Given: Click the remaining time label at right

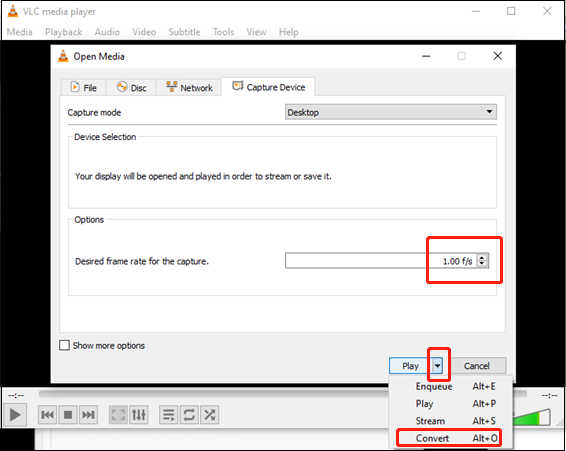Looking at the screenshot, I should [549, 395].
